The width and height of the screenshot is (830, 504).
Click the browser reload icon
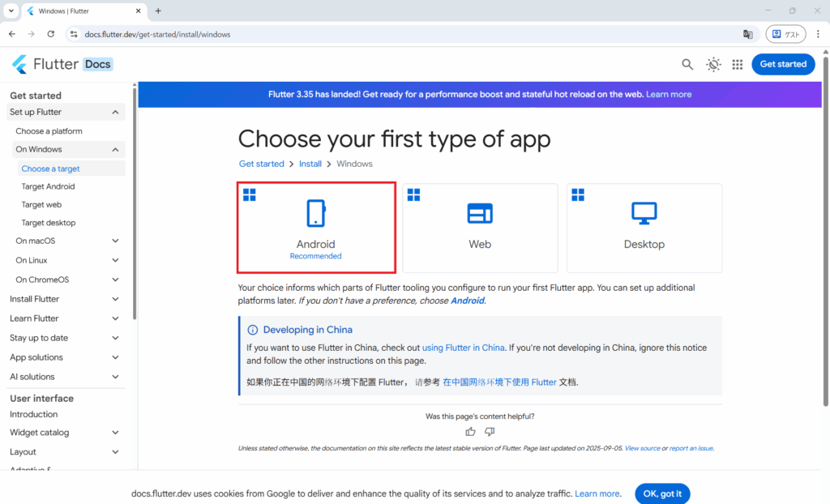(51, 34)
